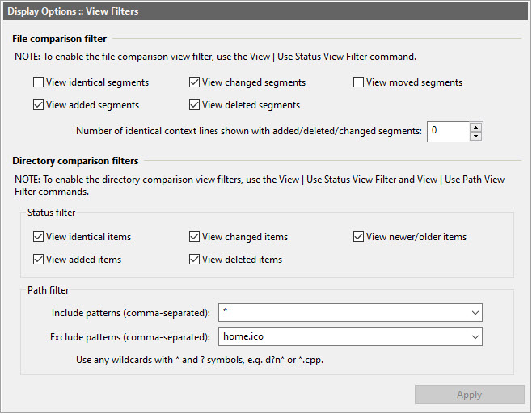This screenshot has height=414, width=532.
Task: Toggle View deleted segments checkbox
Action: (x=195, y=105)
